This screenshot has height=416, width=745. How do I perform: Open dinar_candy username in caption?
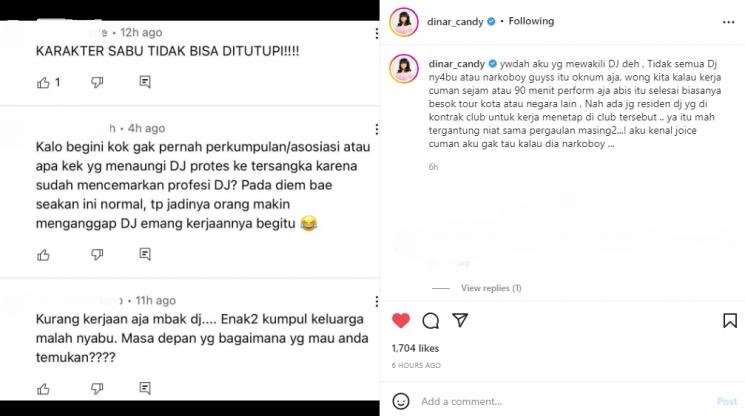pyautogui.click(x=457, y=64)
